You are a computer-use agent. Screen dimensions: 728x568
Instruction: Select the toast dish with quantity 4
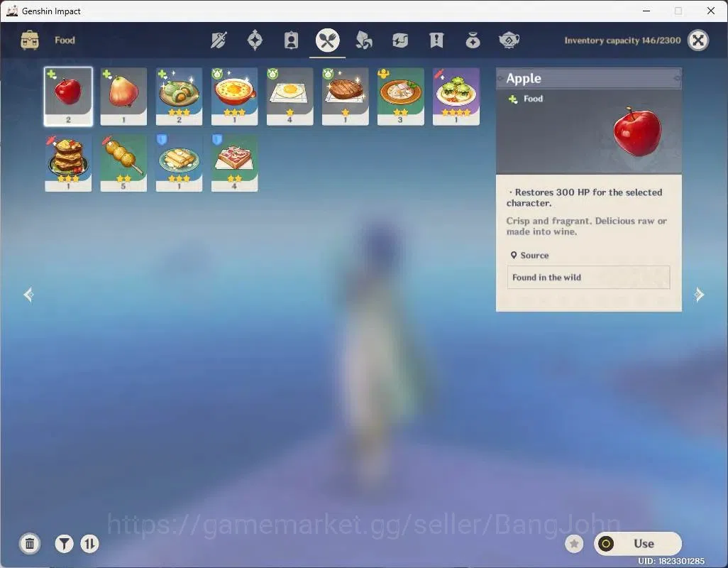click(234, 163)
